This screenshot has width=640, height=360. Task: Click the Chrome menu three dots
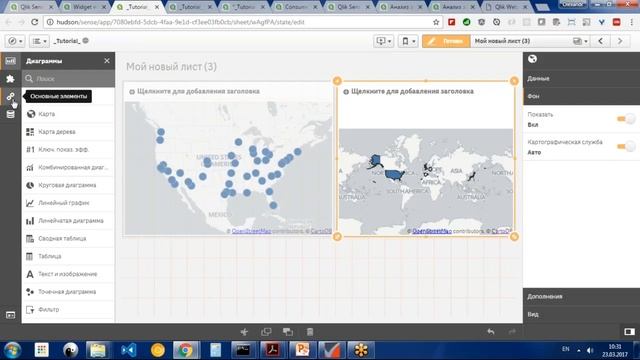pos(631,22)
